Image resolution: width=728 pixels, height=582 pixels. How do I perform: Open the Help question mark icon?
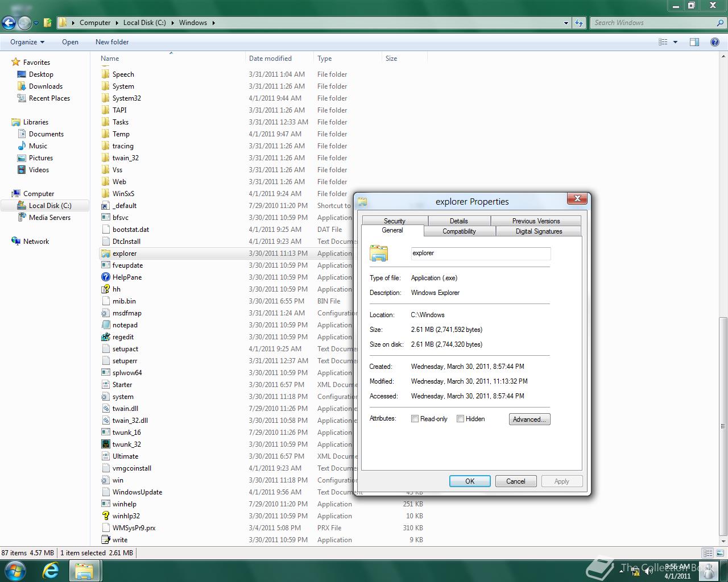click(715, 42)
